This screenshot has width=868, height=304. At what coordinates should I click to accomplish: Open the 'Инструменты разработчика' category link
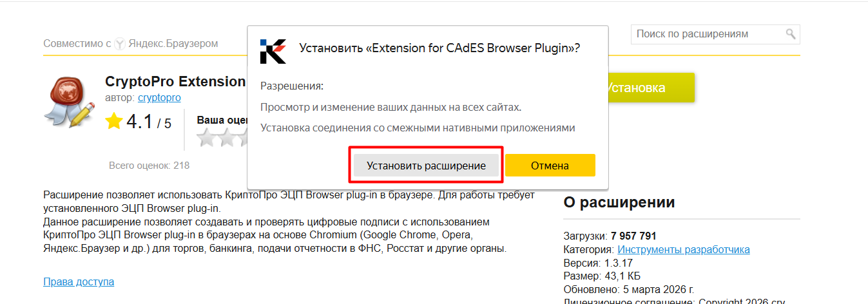[684, 249]
